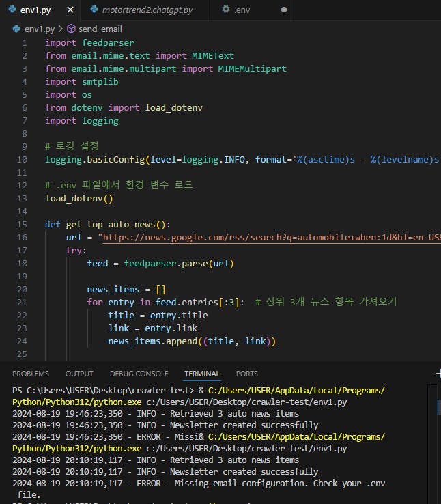The image size is (441, 504).
Task: Click the terminal scrollbar
Action: point(438,406)
